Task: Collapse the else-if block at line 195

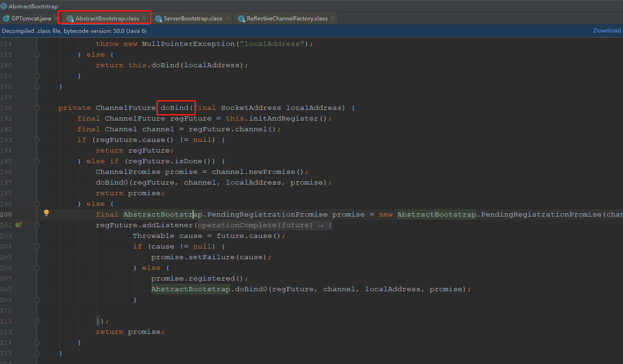Action: click(x=37, y=161)
